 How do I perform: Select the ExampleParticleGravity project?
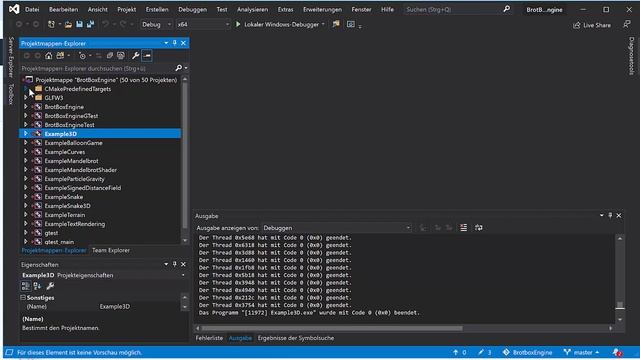74,179
